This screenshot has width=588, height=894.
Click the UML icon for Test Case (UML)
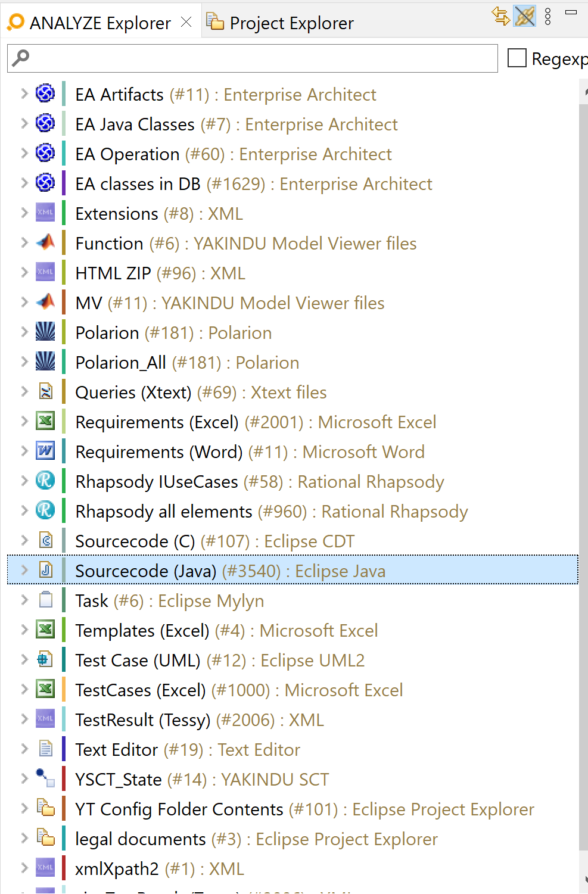pyautogui.click(x=45, y=659)
